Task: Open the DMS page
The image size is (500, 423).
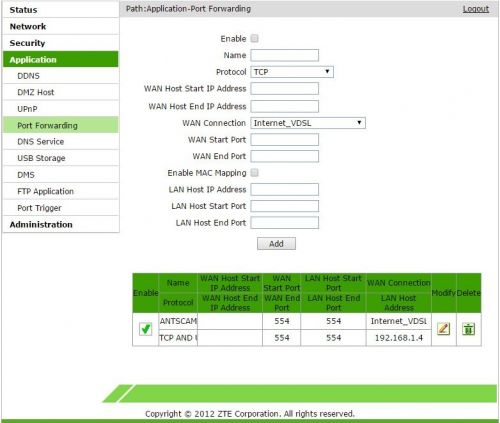Action: tap(61, 175)
